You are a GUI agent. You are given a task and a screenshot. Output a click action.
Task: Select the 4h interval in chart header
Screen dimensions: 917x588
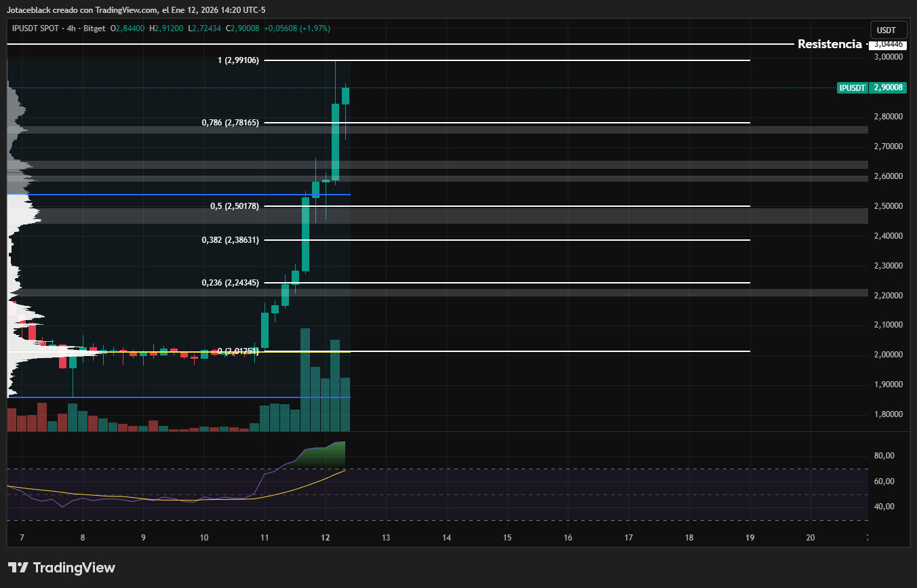click(71, 28)
